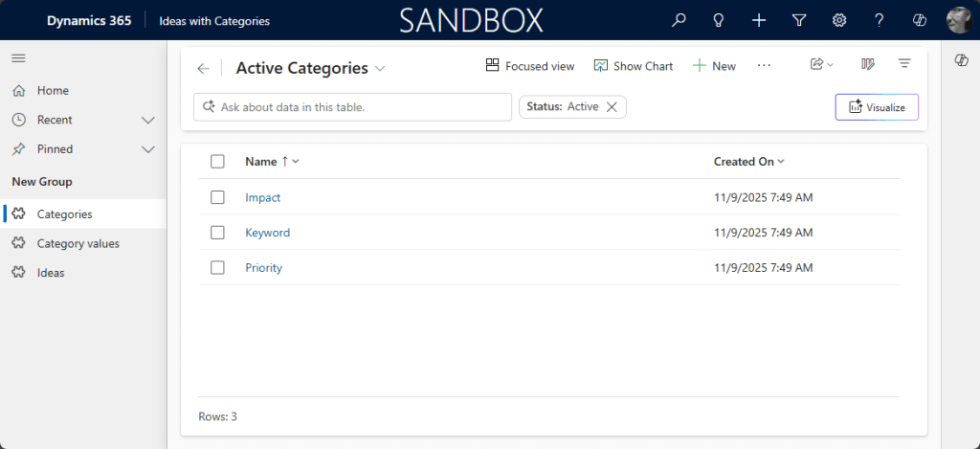Open the Settings gear icon
The image size is (980, 449).
pos(839,20)
